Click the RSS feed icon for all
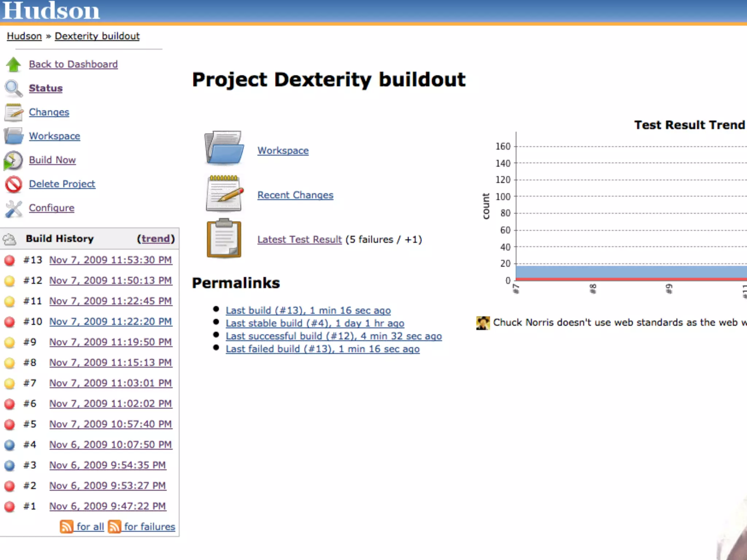747x560 pixels. click(x=66, y=526)
